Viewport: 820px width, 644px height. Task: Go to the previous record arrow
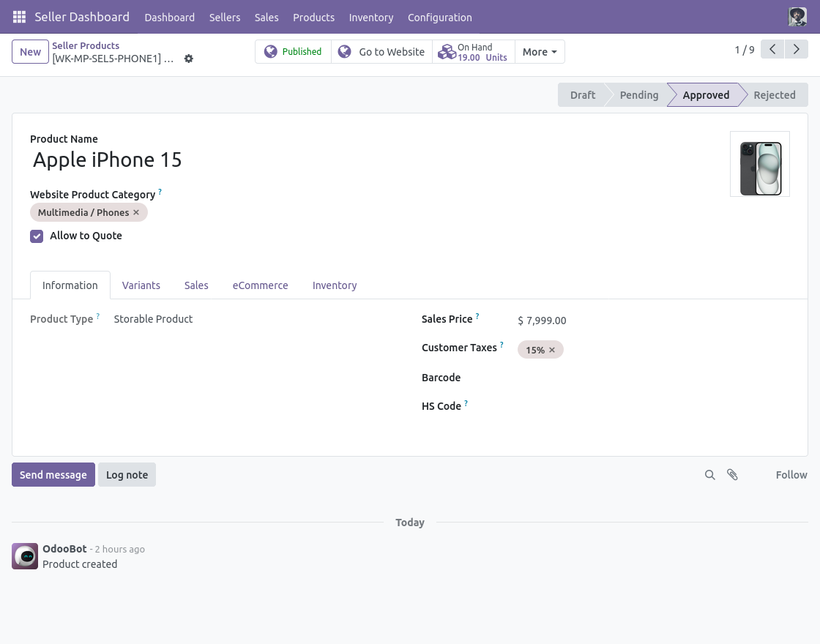(772, 50)
